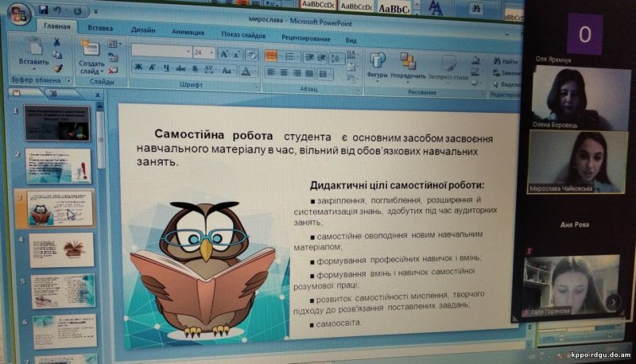Click the Convert to SmartArt icon

coord(351,79)
